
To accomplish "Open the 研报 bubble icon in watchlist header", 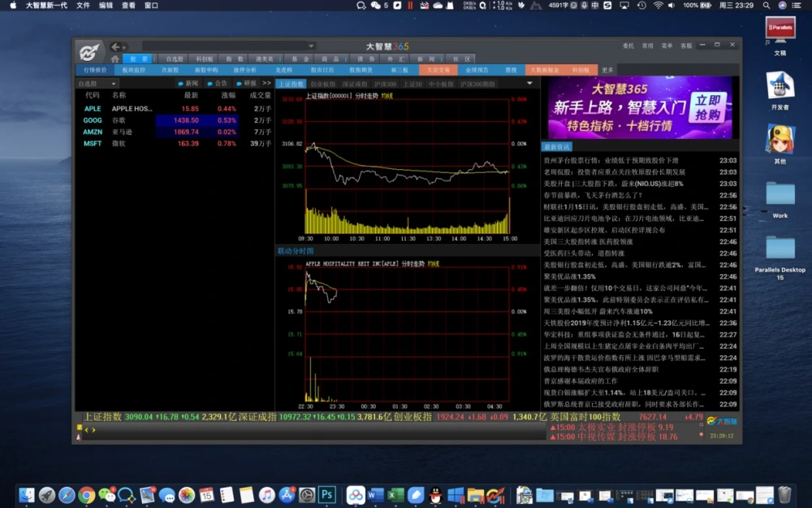I will 240,84.
